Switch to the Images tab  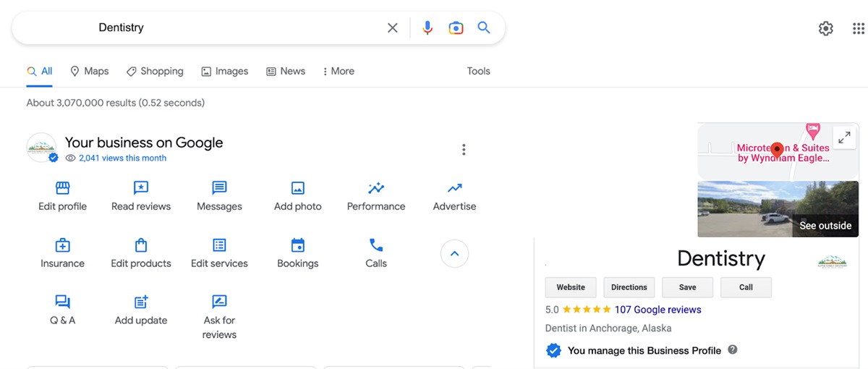(x=225, y=71)
